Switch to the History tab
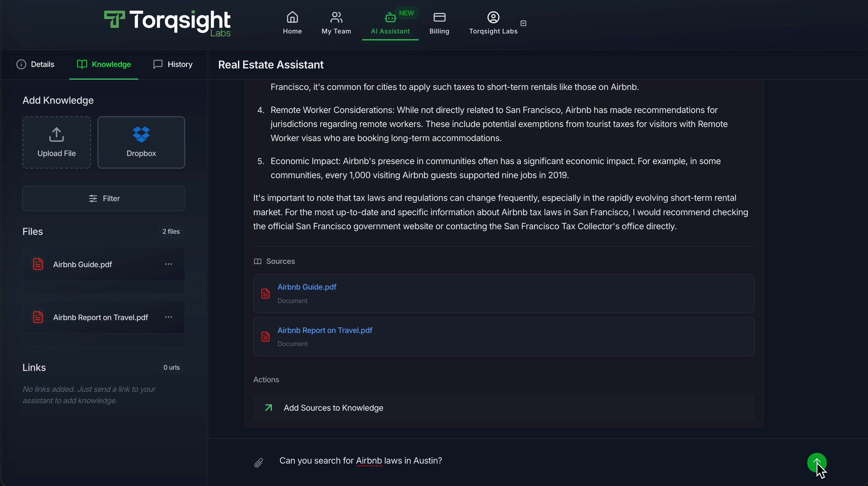Image resolution: width=868 pixels, height=486 pixels. [x=179, y=64]
